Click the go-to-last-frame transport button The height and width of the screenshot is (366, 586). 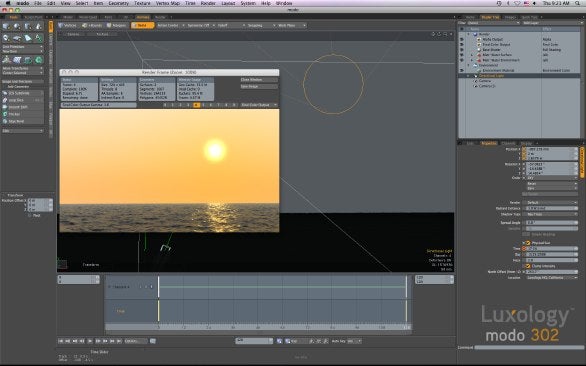[119, 341]
